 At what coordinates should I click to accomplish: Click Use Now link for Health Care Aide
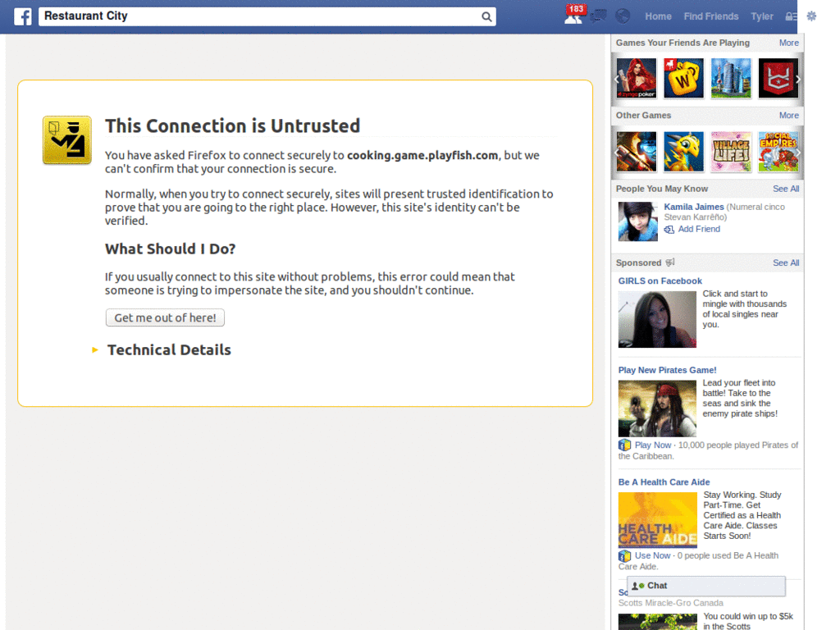point(652,555)
